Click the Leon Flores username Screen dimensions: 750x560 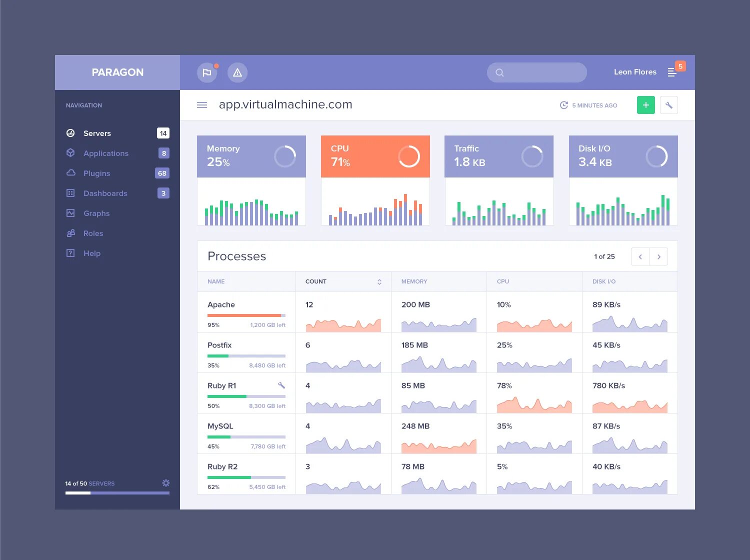[635, 72]
